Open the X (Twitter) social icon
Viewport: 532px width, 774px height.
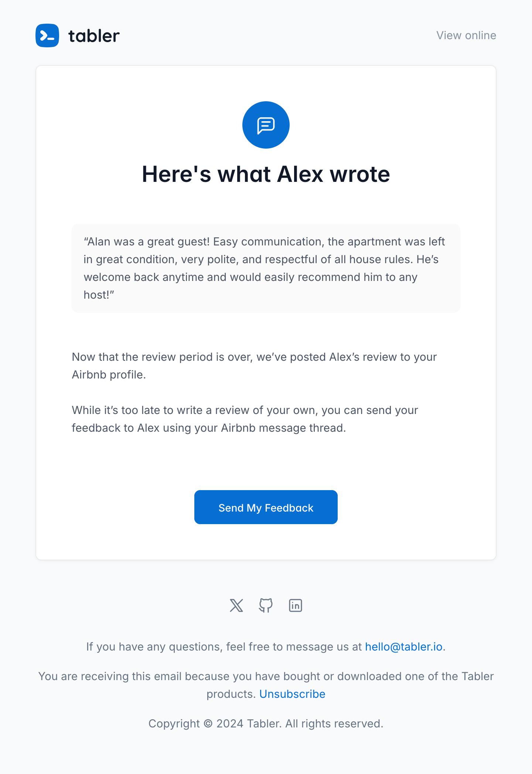point(236,605)
